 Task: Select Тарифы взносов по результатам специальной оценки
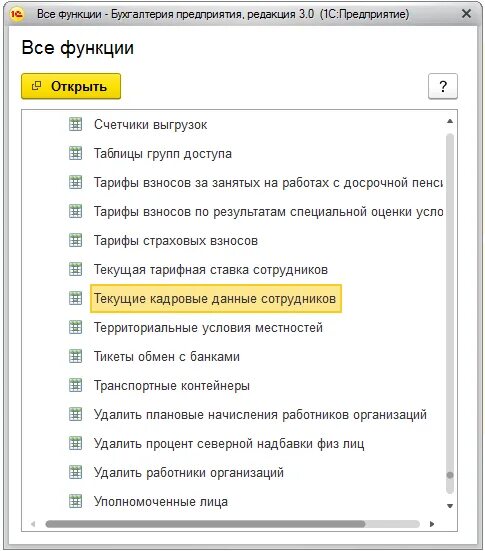(x=268, y=212)
